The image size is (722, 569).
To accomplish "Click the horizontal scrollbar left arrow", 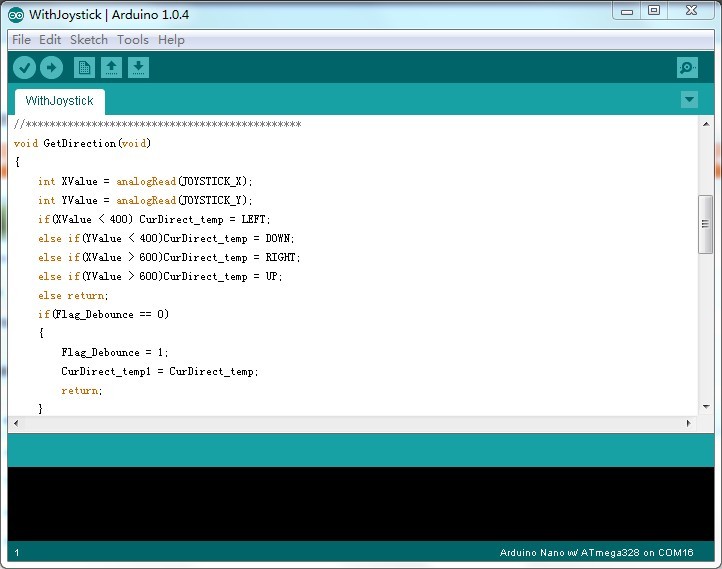I will coord(16,423).
